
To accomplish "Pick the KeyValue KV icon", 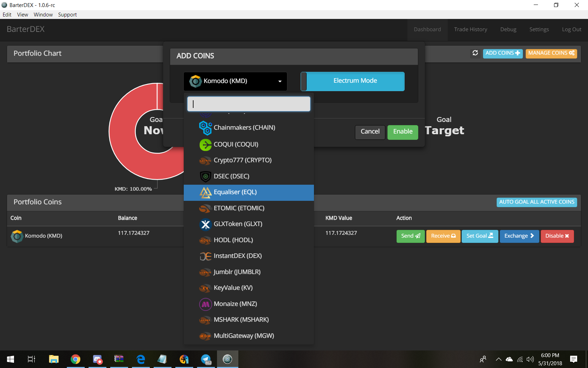I will pyautogui.click(x=205, y=288).
